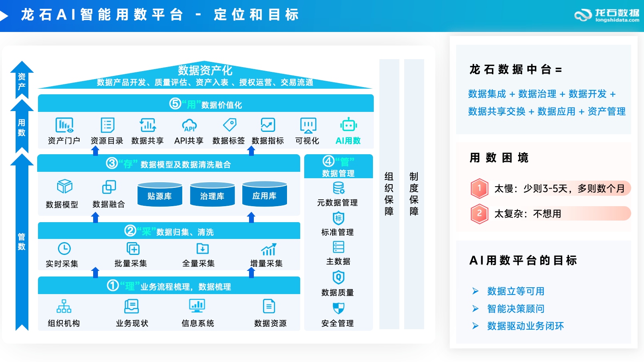Click the 数据模型 cube icon

point(64,187)
